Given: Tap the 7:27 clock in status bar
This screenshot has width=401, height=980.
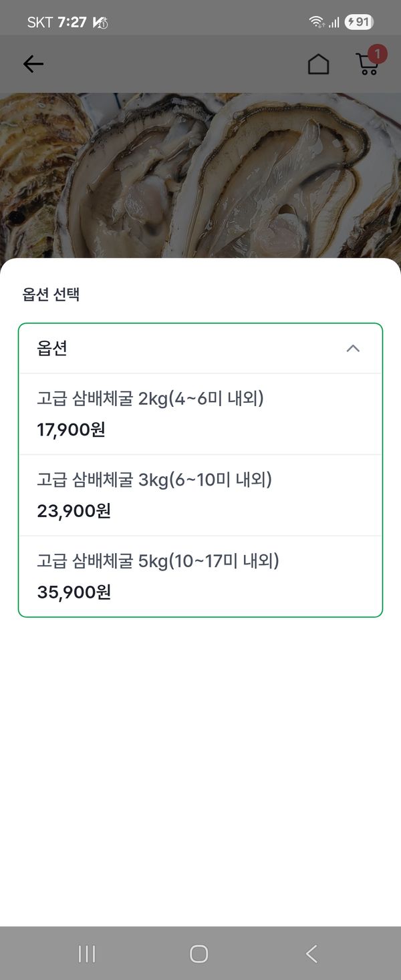Looking at the screenshot, I should click(72, 22).
